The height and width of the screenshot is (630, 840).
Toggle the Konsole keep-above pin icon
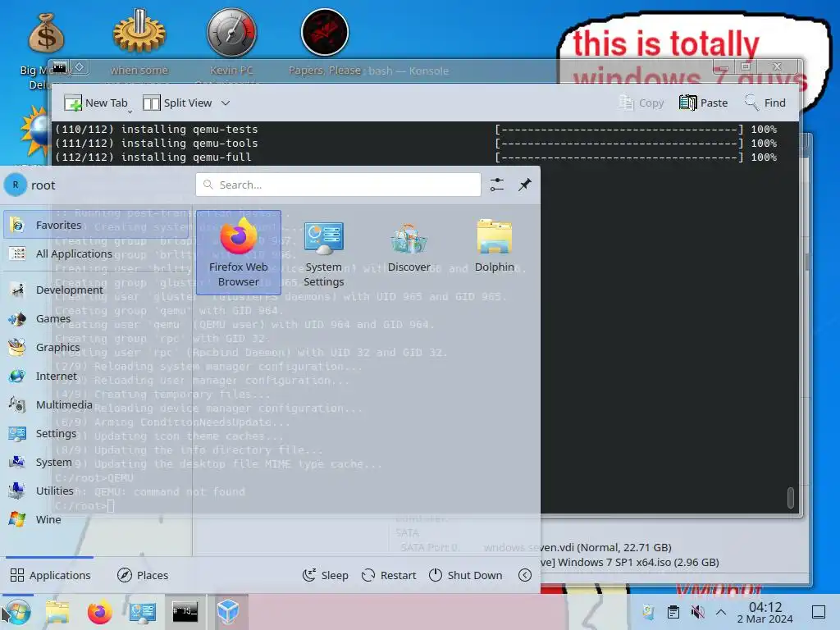pyautogui.click(x=79, y=67)
